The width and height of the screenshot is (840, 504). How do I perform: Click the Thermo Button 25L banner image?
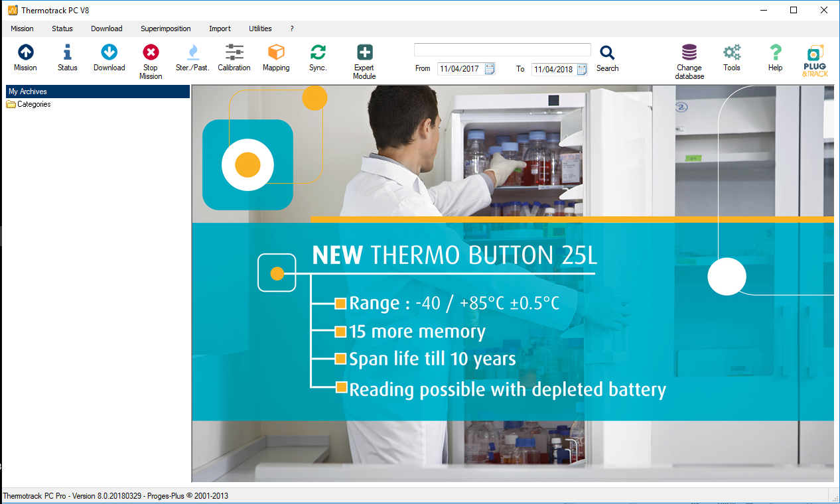click(512, 283)
